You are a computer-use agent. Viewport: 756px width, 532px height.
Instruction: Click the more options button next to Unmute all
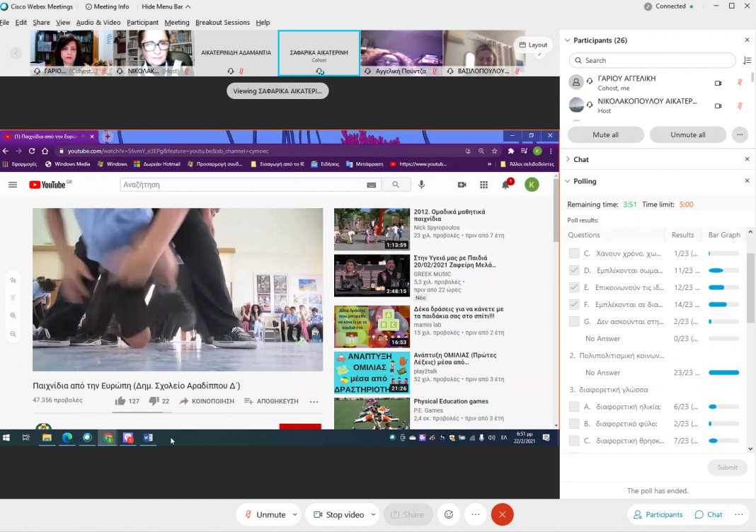coord(740,135)
